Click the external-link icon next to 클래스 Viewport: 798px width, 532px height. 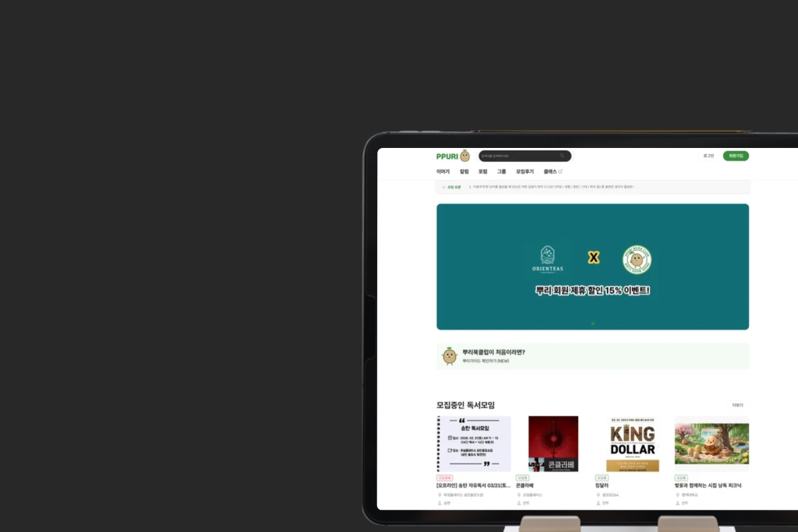[x=560, y=171]
